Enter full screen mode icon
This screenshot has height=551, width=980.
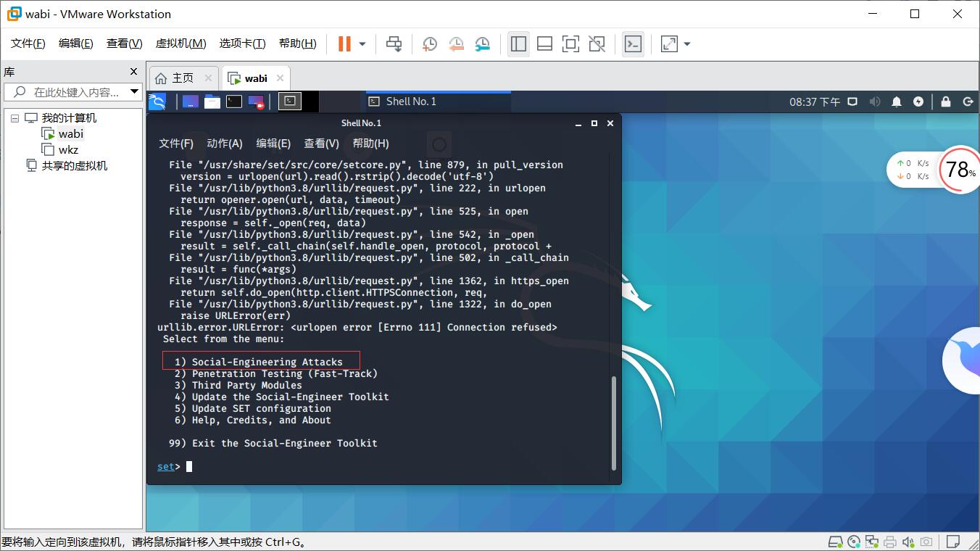pyautogui.click(x=570, y=44)
